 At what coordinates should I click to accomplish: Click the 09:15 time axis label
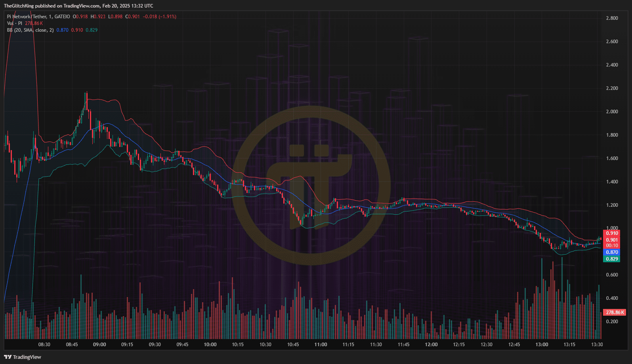(127, 345)
